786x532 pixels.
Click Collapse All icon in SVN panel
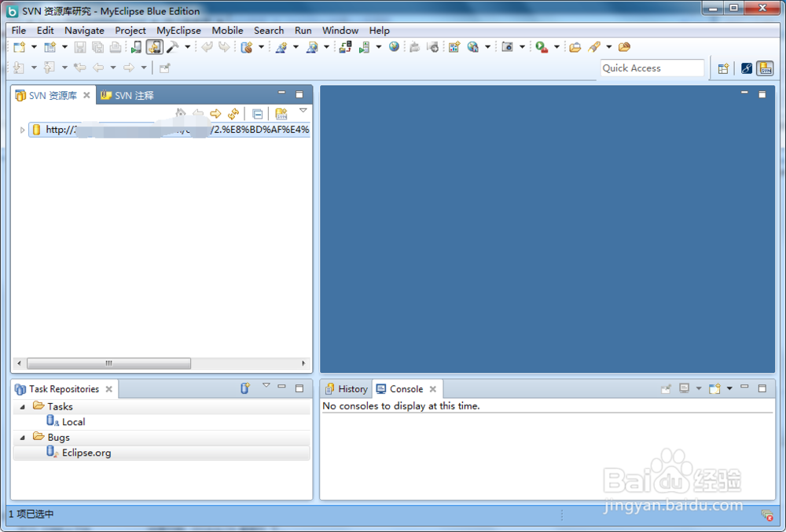(257, 114)
